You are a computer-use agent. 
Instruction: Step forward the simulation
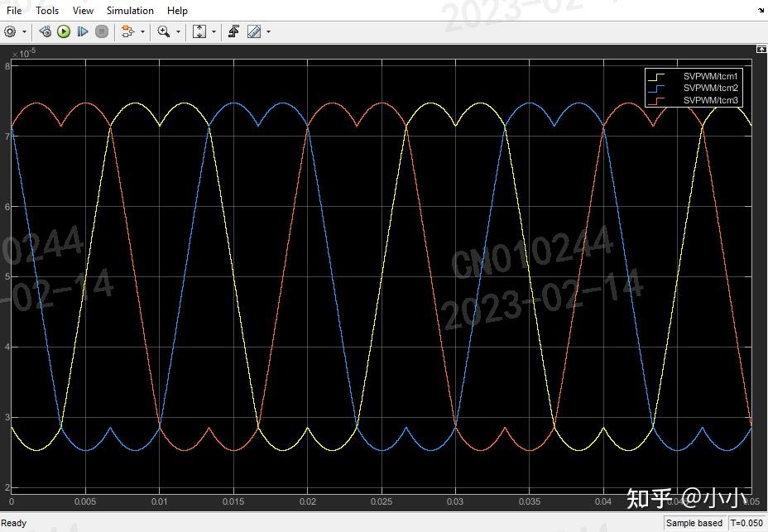pos(82,31)
